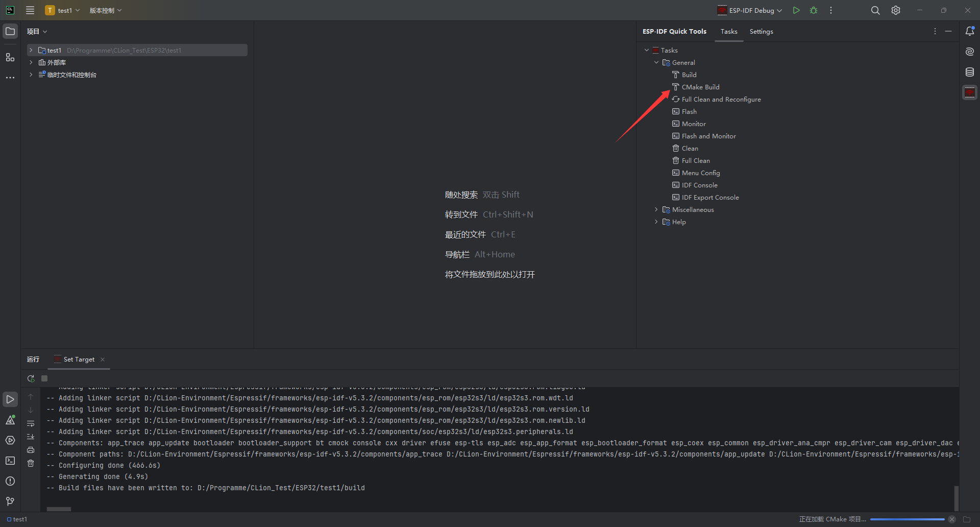Open the CMake tool window icon
The height and width of the screenshot is (527, 980).
[10, 420]
